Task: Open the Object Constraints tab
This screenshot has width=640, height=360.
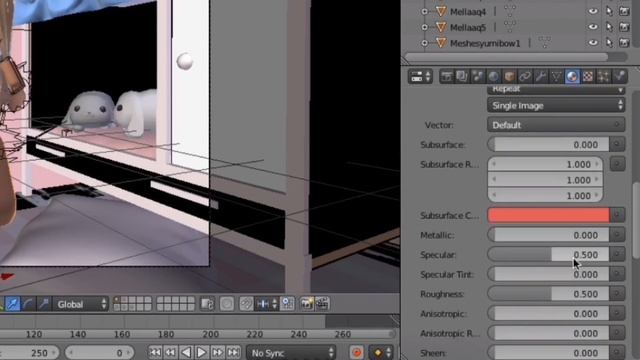Action: (525, 76)
